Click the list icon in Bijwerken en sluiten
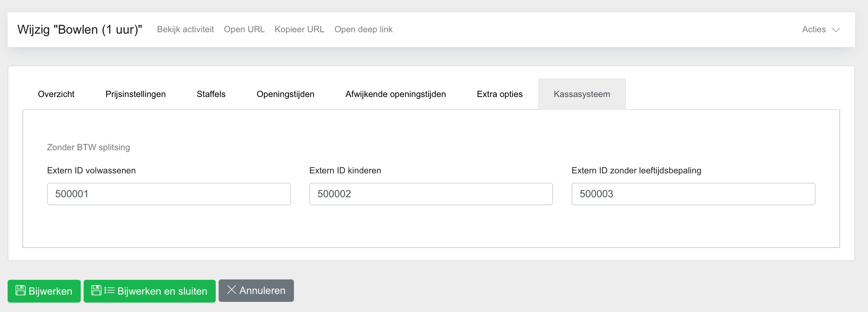This screenshot has height=312, width=868. [x=109, y=290]
